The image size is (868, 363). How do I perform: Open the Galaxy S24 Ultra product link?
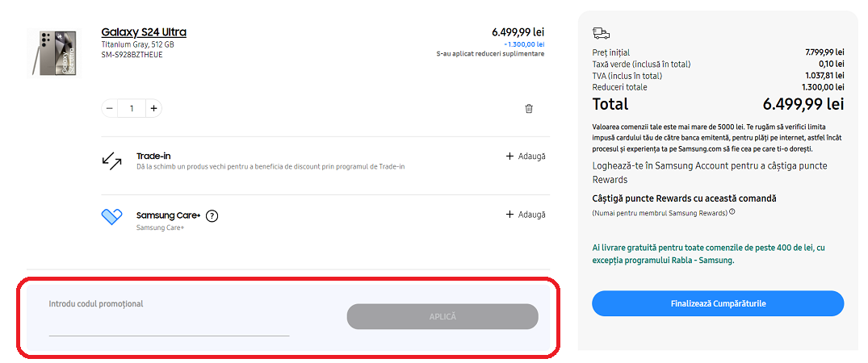click(144, 32)
